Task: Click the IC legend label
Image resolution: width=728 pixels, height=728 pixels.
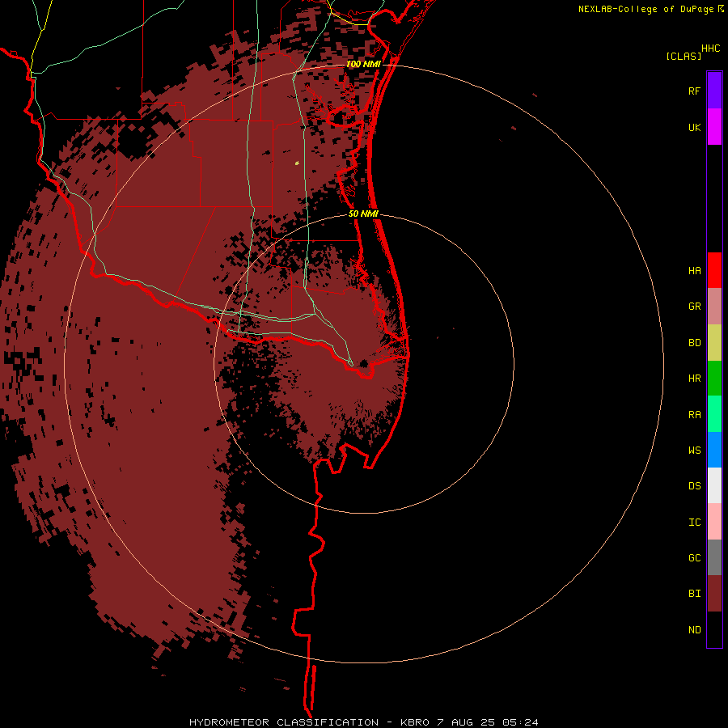Action: click(x=694, y=523)
